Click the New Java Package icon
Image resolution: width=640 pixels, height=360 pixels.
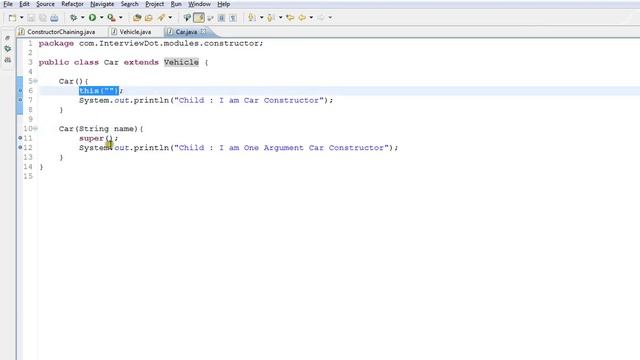tap(137, 18)
